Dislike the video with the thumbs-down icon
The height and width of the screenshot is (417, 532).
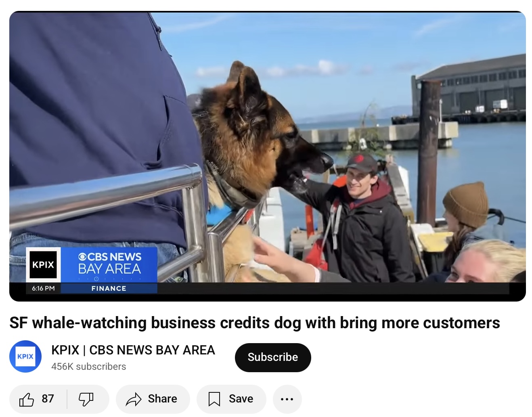click(86, 399)
